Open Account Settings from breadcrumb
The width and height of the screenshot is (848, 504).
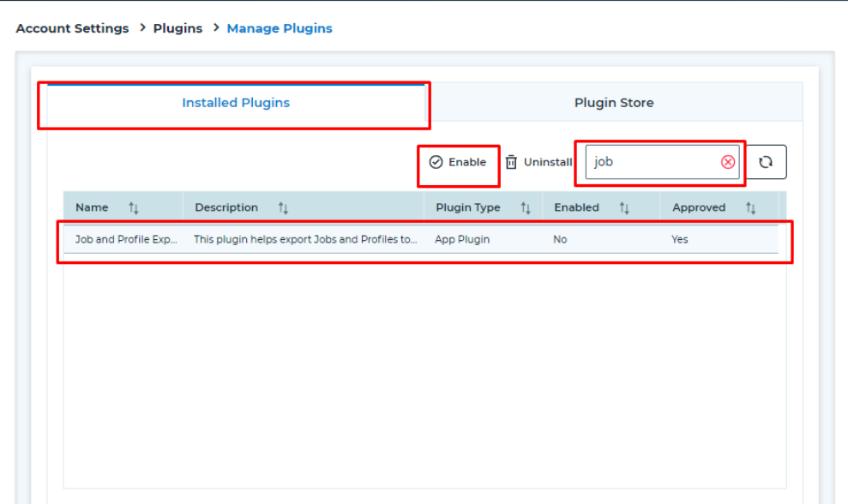click(x=72, y=28)
